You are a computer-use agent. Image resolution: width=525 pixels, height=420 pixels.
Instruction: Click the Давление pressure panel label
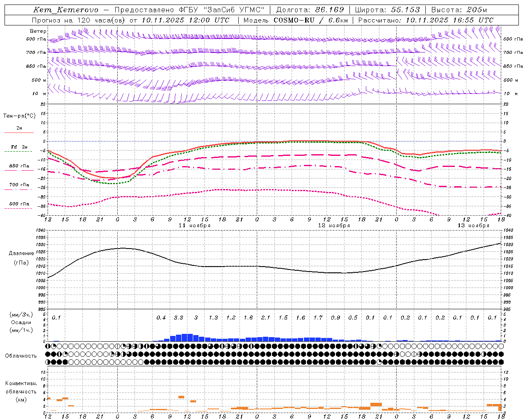click(21, 253)
